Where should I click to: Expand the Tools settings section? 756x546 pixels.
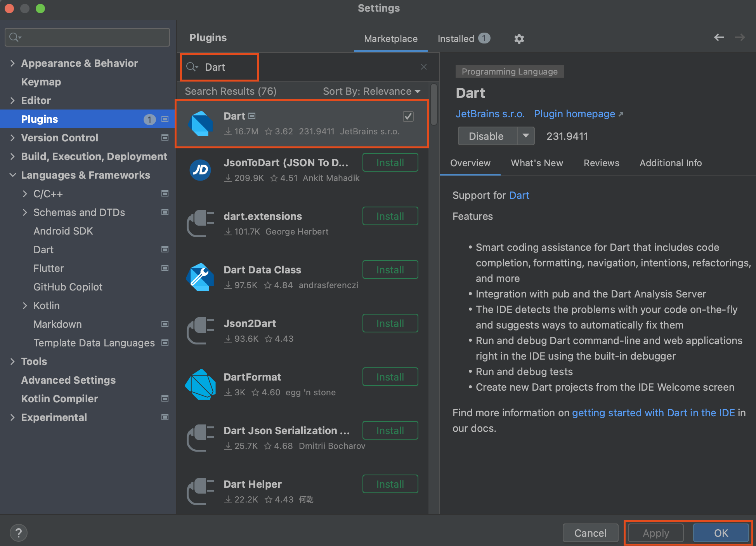pos(12,362)
